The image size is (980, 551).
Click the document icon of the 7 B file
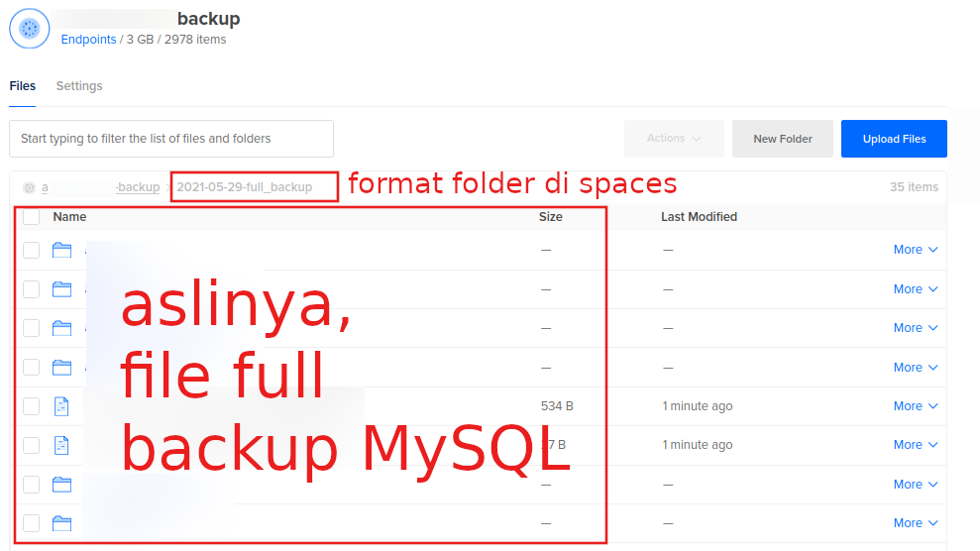[61, 445]
